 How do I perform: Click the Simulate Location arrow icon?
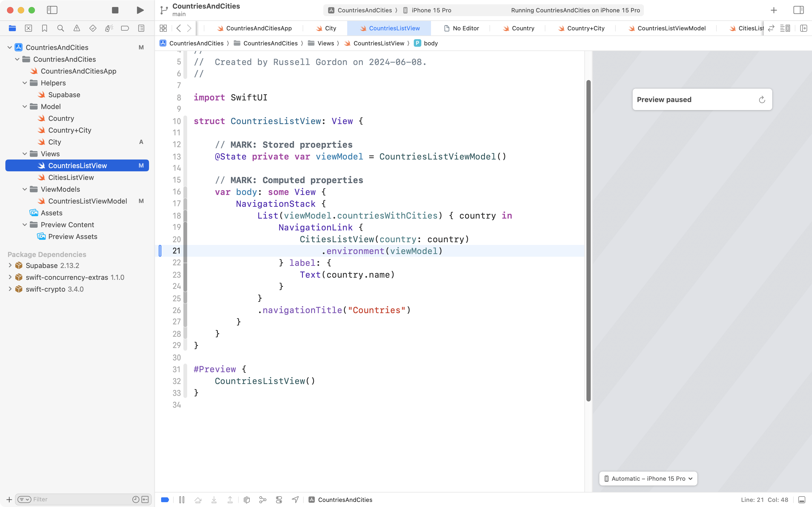pyautogui.click(x=295, y=500)
